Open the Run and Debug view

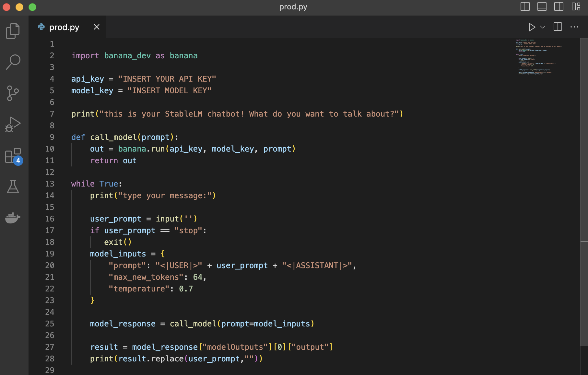(13, 124)
